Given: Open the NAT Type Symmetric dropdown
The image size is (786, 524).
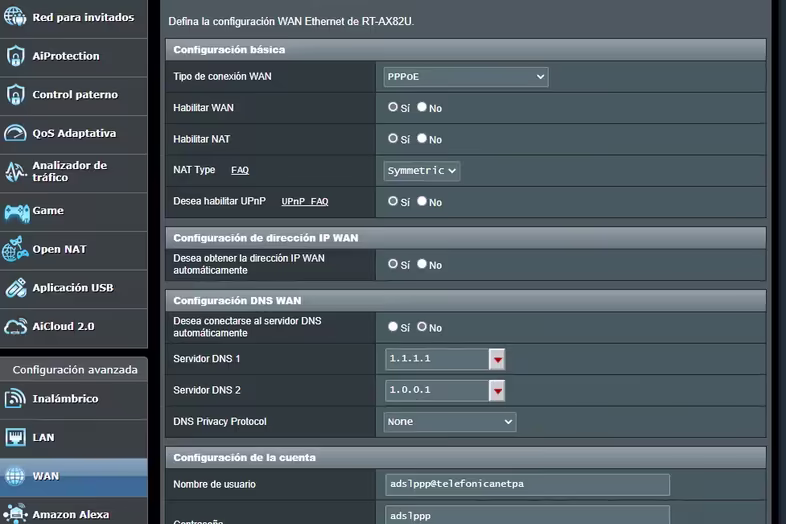Looking at the screenshot, I should tap(422, 170).
